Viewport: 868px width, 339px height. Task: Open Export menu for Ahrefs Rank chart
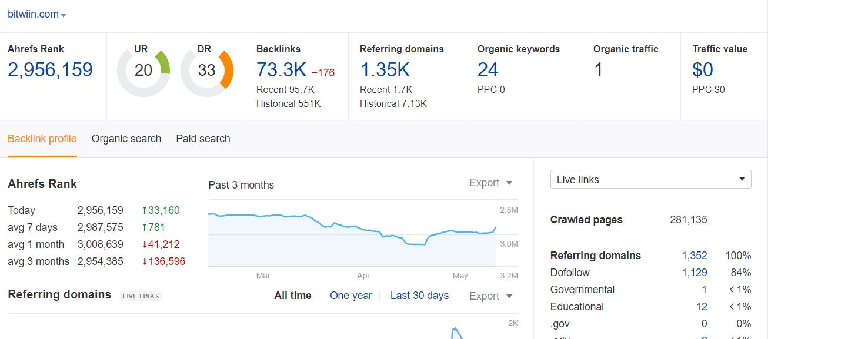coord(490,183)
